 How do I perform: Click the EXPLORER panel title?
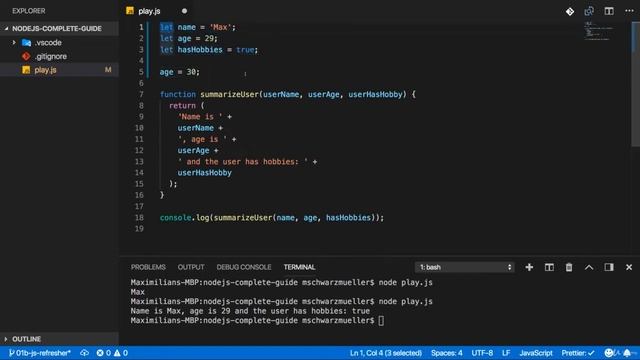[29, 11]
